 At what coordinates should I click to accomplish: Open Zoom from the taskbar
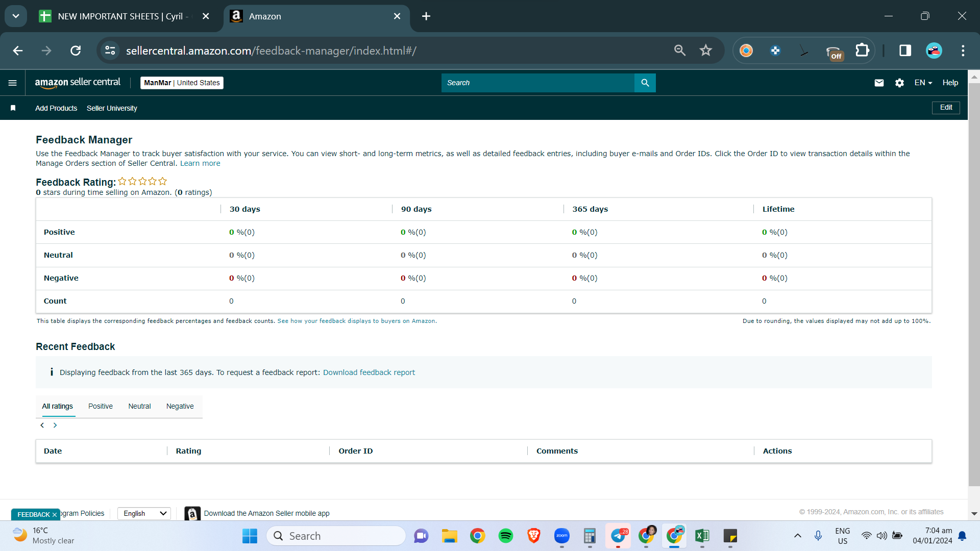point(561,536)
